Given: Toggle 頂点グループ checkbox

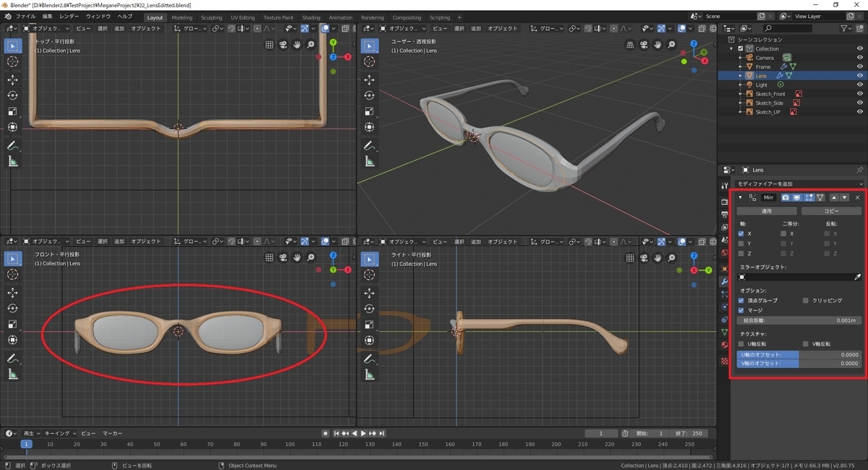Looking at the screenshot, I should (741, 300).
